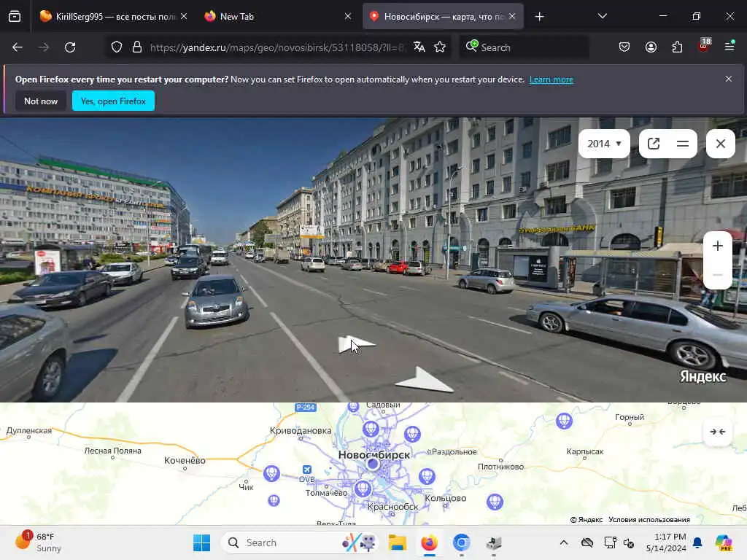Close the street panorama view
The height and width of the screenshot is (560, 747).
pos(720,144)
